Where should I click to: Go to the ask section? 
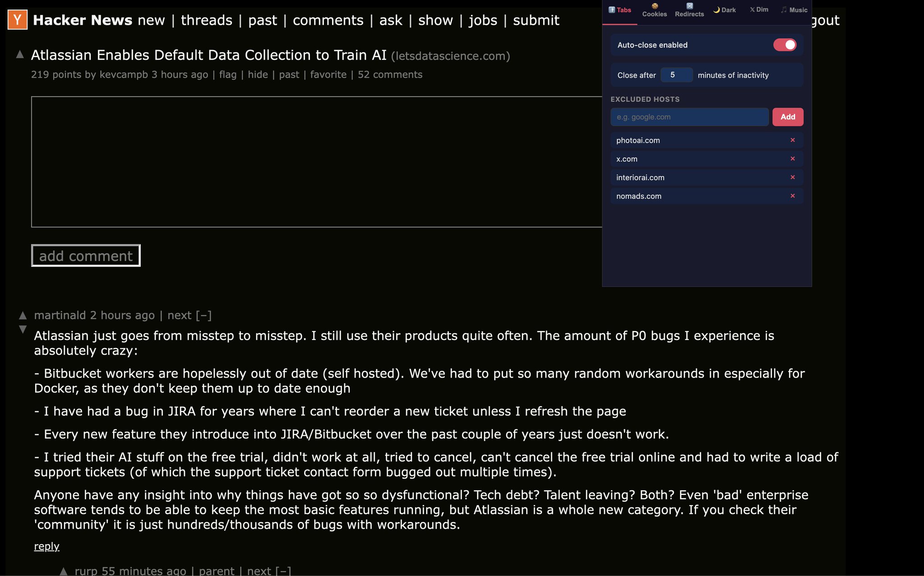[x=391, y=20]
